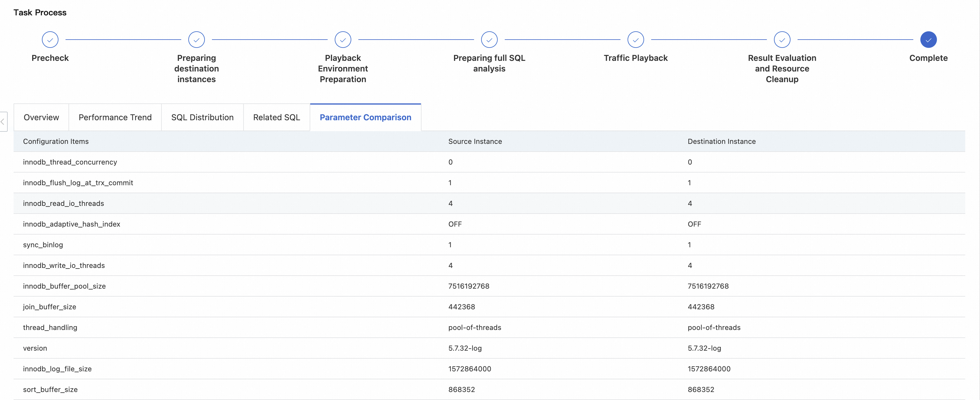Viewport: 980px width, 400px height.
Task: Click the filled Complete step icon
Action: pos(928,40)
